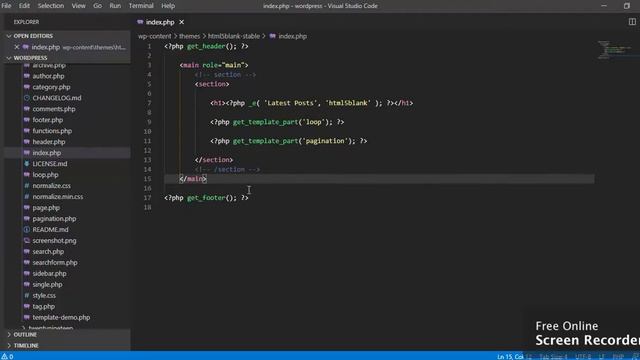This screenshot has height=360, width=640.
Task: Open author.php from the explorer
Action: 48,76
